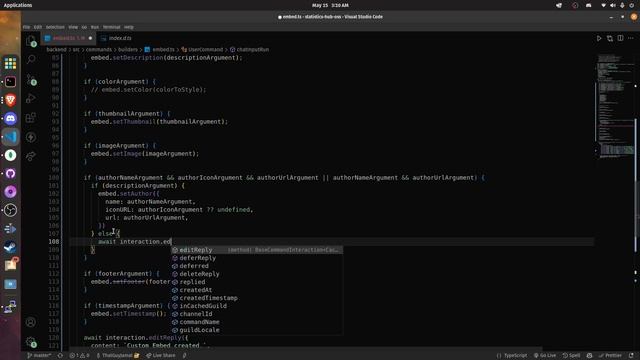Screen dimensions: 640x360
Task: Expand the chatInputRun breadcrumb
Action: (249, 49)
